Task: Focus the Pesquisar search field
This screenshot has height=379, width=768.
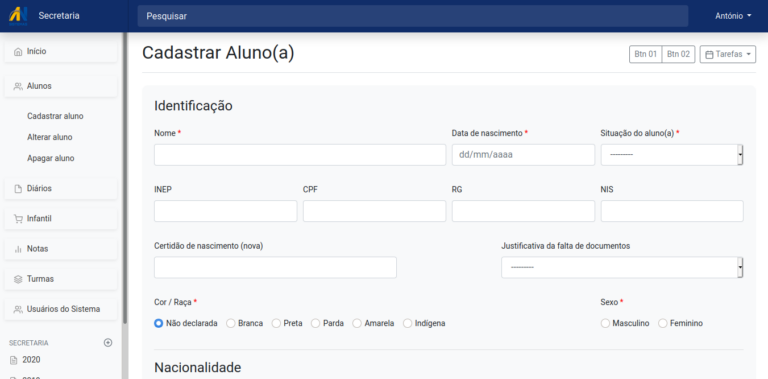Action: pos(412,16)
